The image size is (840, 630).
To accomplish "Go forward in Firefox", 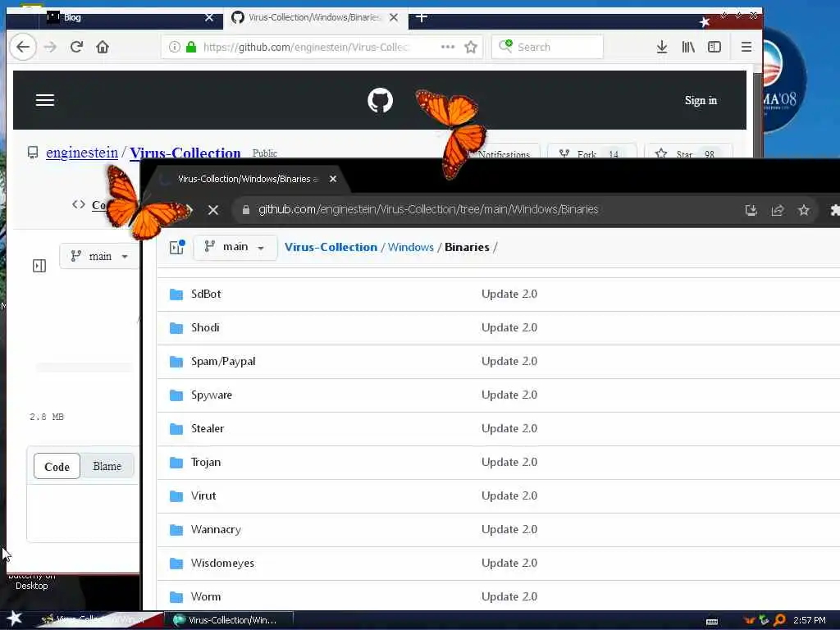I will pos(50,47).
